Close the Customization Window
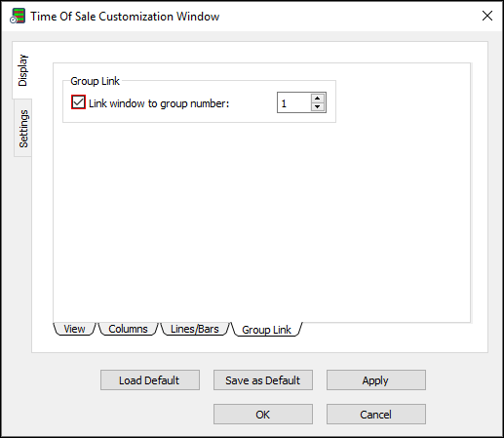Image resolution: width=504 pixels, height=438 pixels. [x=487, y=16]
